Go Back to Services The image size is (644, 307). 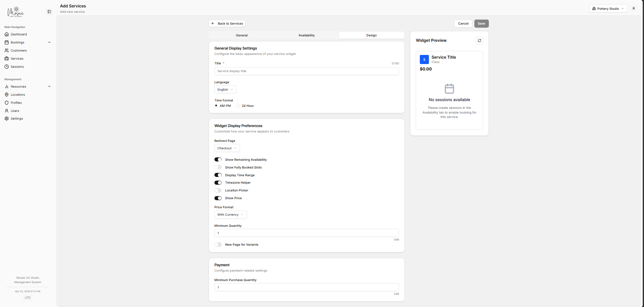pyautogui.click(x=227, y=23)
